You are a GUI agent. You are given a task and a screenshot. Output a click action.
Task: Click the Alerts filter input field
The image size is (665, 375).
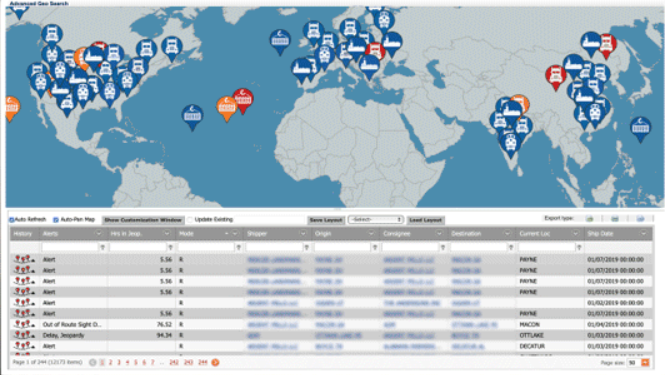pos(70,247)
